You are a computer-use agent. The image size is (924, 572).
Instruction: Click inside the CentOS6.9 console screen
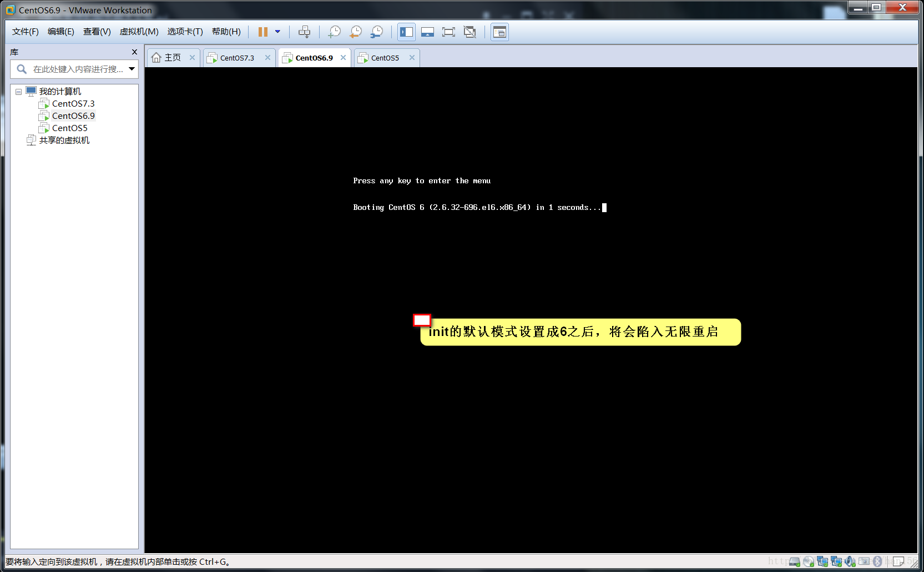[x=531, y=310]
